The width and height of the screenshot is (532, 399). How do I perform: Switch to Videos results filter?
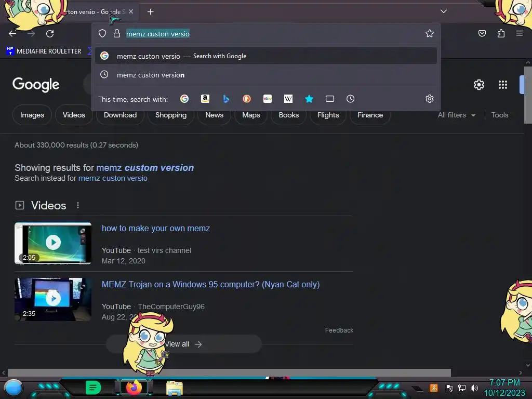74,115
